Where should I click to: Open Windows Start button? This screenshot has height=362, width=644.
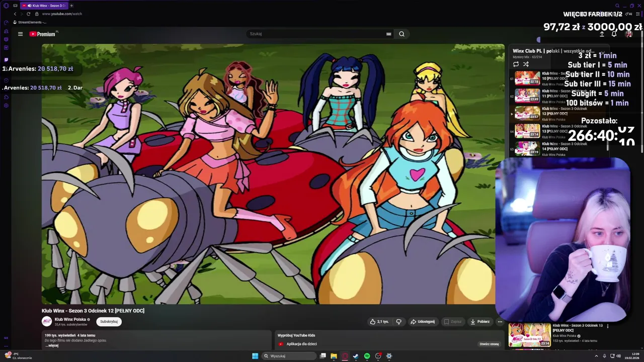[255, 356]
